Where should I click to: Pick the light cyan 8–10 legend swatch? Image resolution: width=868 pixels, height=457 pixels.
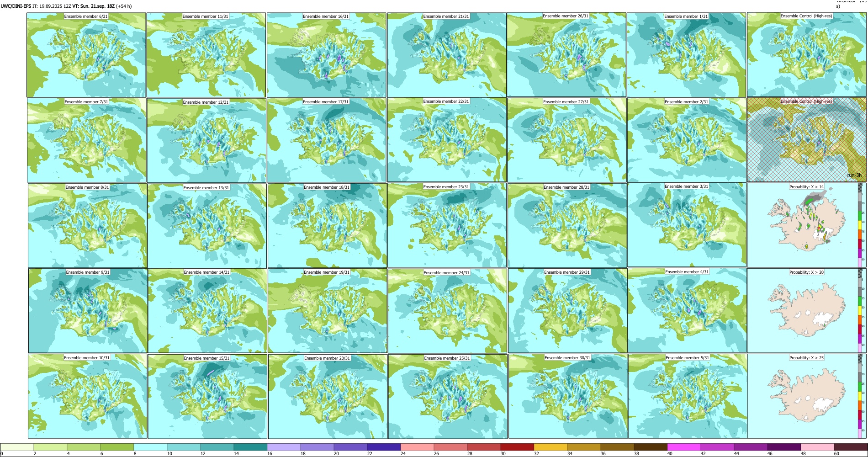coord(150,447)
